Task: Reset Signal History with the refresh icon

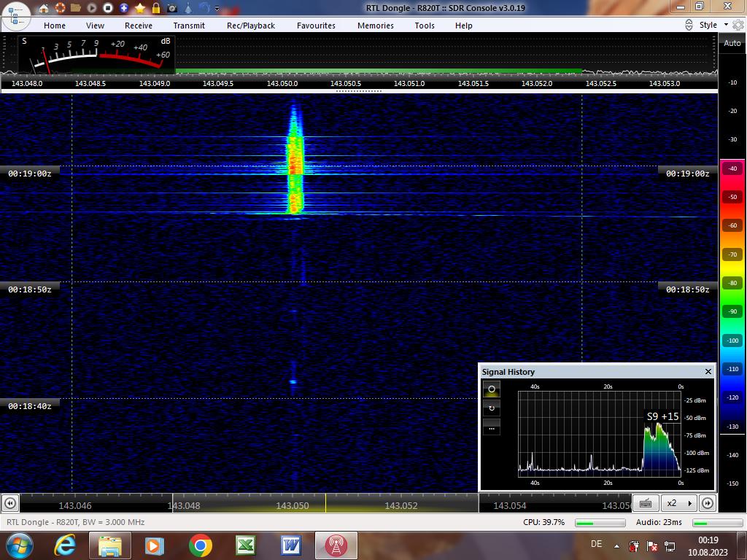Action: click(492, 408)
